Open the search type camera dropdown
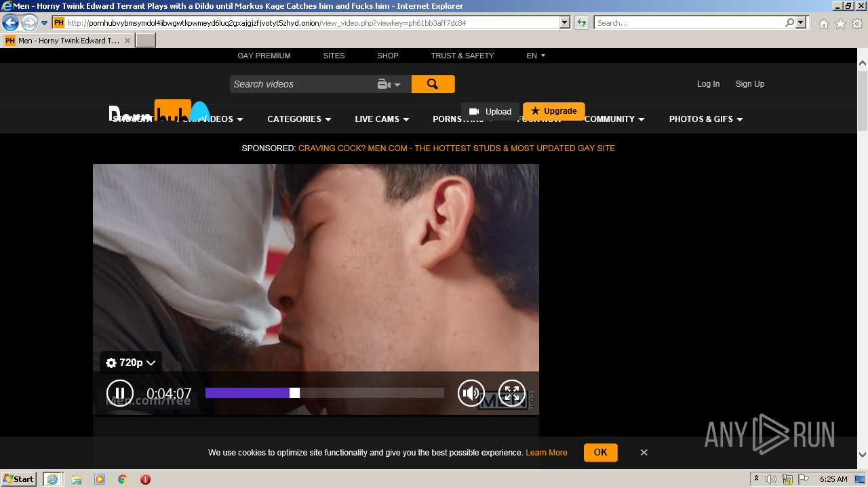 (x=389, y=84)
